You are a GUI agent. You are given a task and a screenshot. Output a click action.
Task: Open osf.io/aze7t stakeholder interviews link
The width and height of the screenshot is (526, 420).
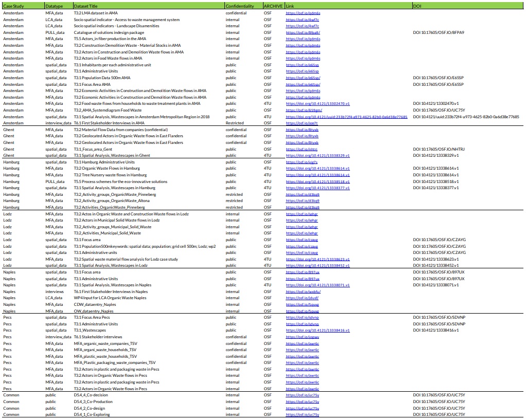pyautogui.click(x=302, y=123)
